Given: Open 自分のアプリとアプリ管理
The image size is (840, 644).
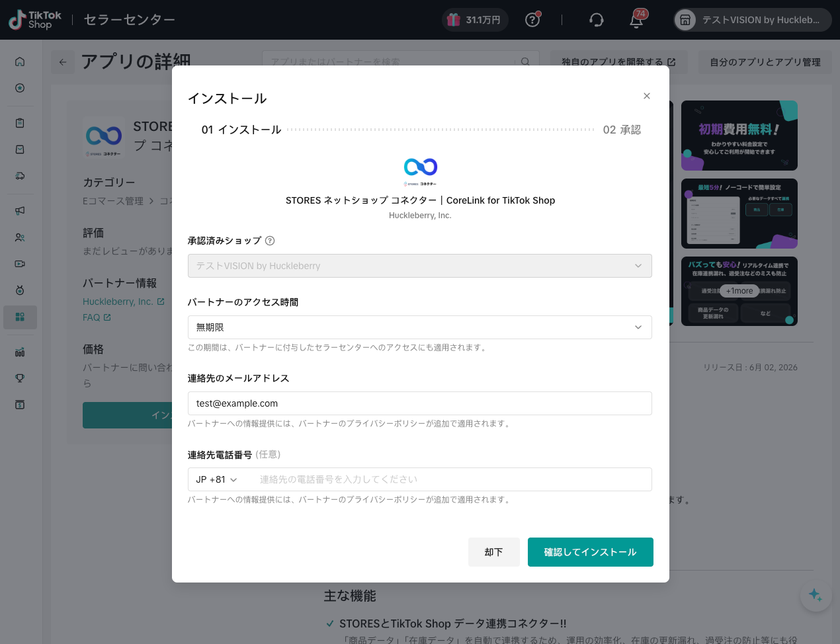Looking at the screenshot, I should click(765, 62).
